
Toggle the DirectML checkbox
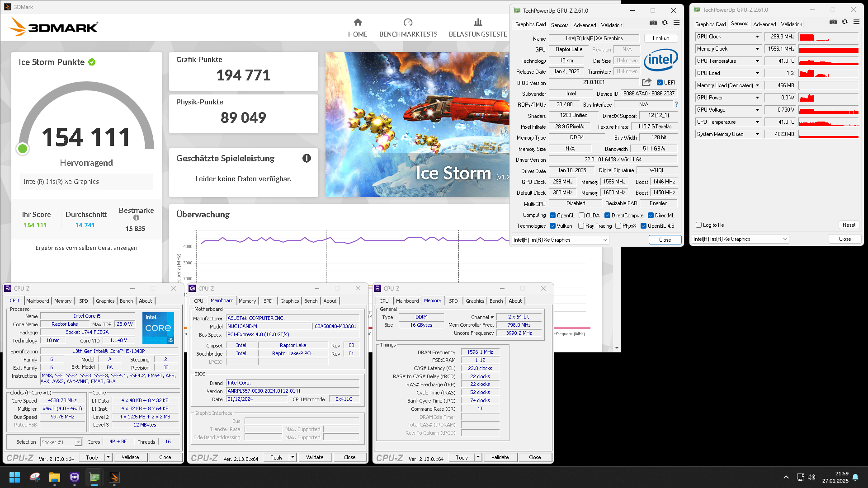[651, 216]
